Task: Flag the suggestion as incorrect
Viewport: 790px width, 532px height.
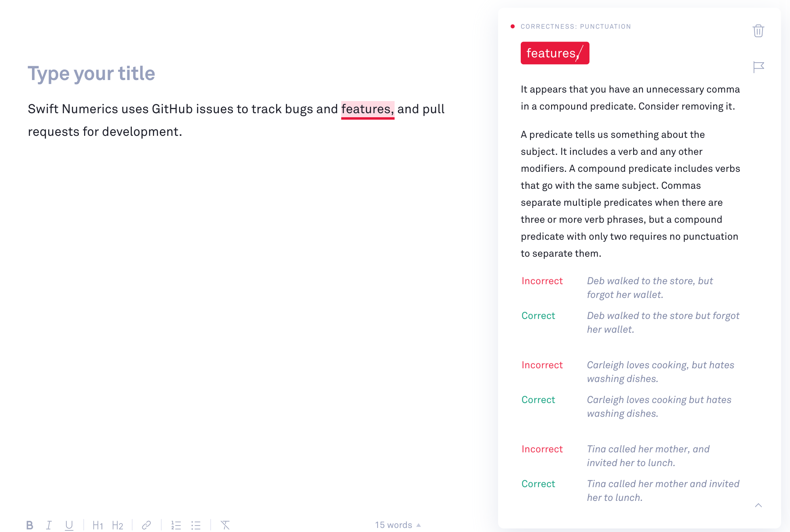Action: point(759,67)
